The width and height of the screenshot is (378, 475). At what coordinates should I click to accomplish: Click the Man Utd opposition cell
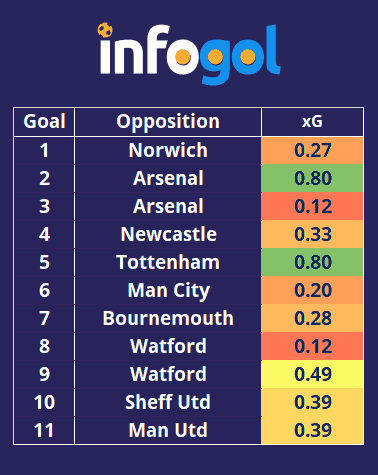point(168,430)
